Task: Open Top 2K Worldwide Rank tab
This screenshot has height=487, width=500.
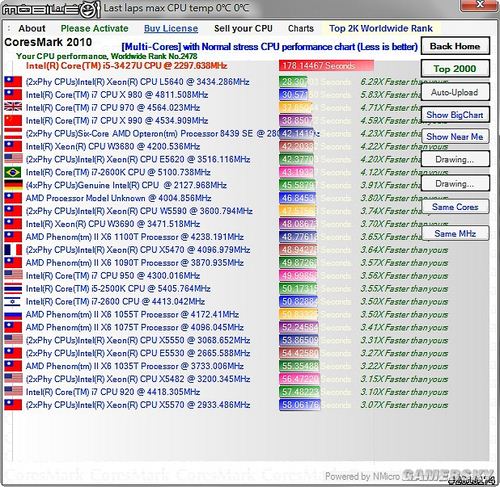Action: 381,29
